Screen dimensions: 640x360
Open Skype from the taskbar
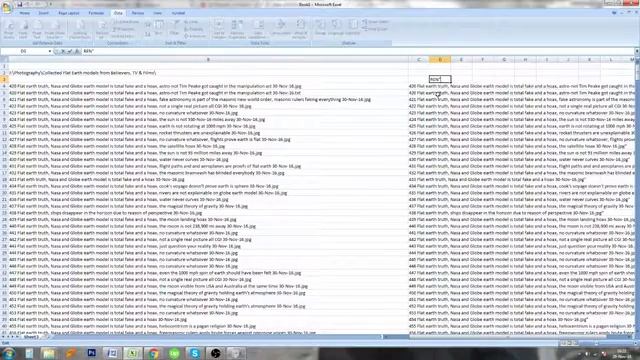point(195,353)
